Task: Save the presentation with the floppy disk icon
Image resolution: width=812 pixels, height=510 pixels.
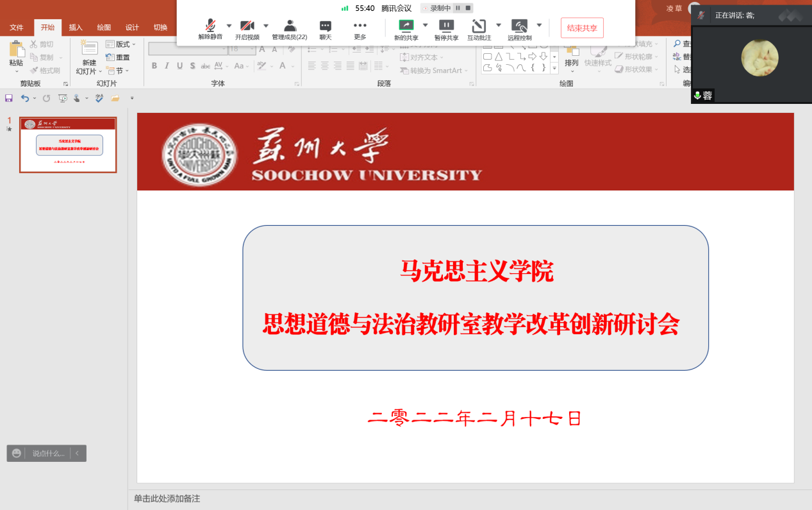Action: pyautogui.click(x=9, y=98)
